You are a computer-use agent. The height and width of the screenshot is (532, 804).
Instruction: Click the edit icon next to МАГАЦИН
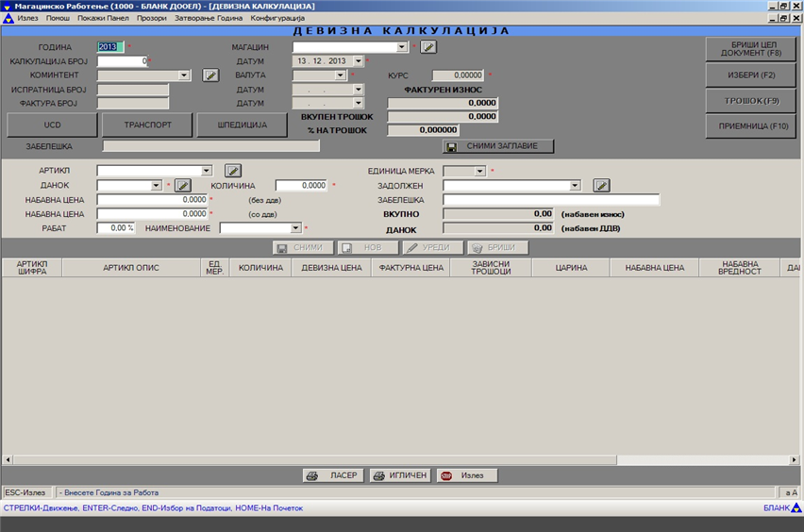tap(428, 46)
